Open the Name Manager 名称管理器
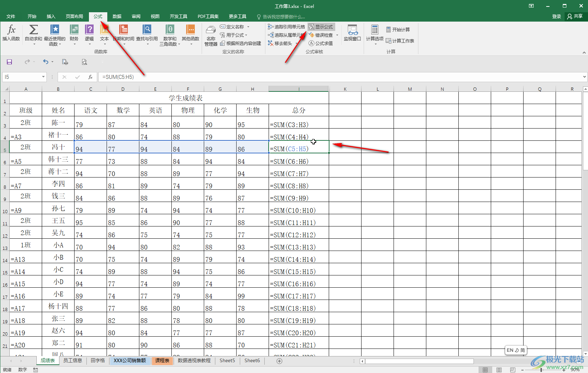 211,35
